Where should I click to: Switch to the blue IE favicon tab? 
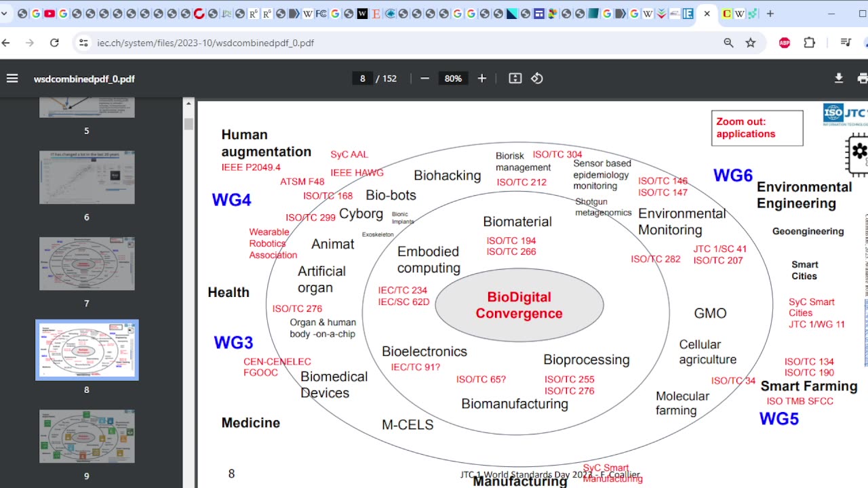[x=688, y=14]
